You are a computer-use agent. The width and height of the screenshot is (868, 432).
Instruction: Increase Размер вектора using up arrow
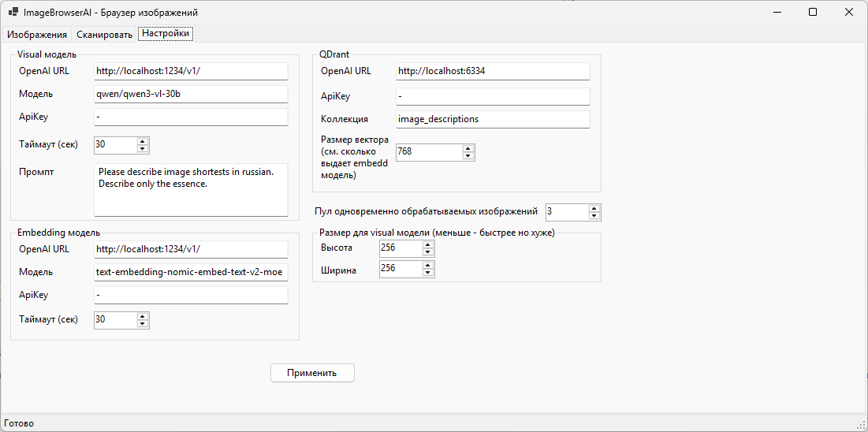coord(468,147)
